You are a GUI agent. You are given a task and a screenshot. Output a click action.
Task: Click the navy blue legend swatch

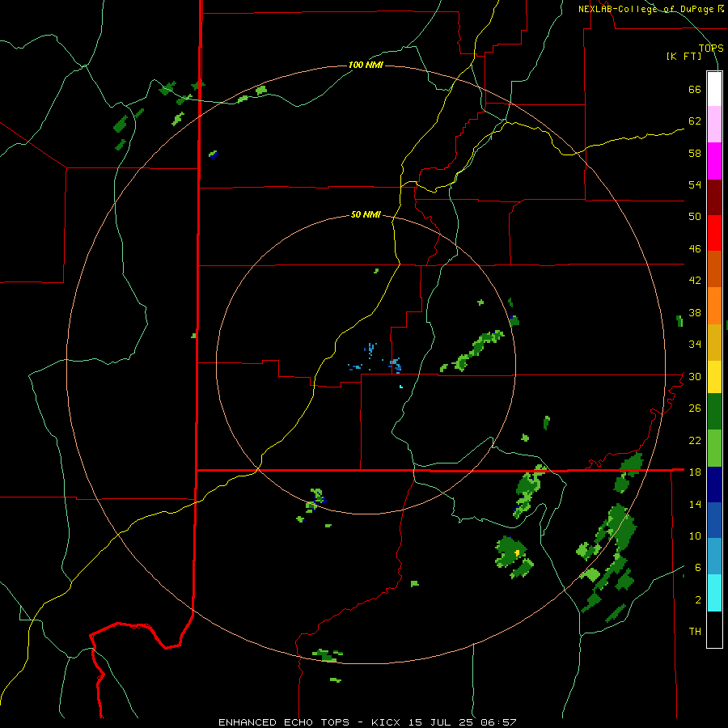click(714, 485)
